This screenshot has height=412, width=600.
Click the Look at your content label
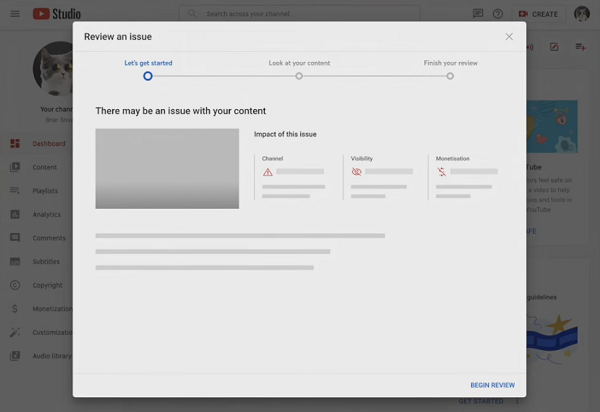click(x=299, y=63)
